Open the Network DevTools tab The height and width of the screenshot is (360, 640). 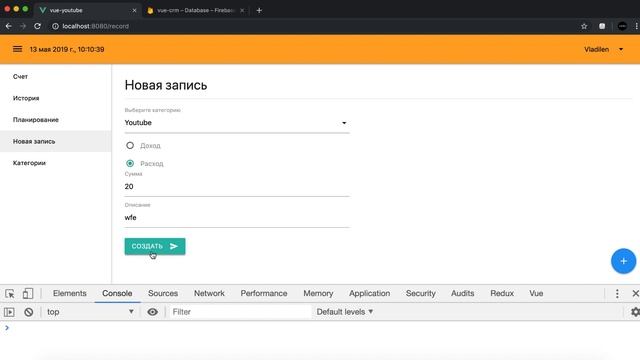[209, 293]
